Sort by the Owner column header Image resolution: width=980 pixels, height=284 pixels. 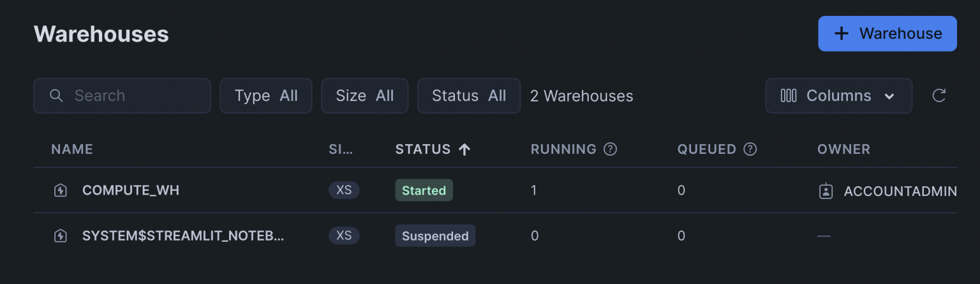(843, 149)
